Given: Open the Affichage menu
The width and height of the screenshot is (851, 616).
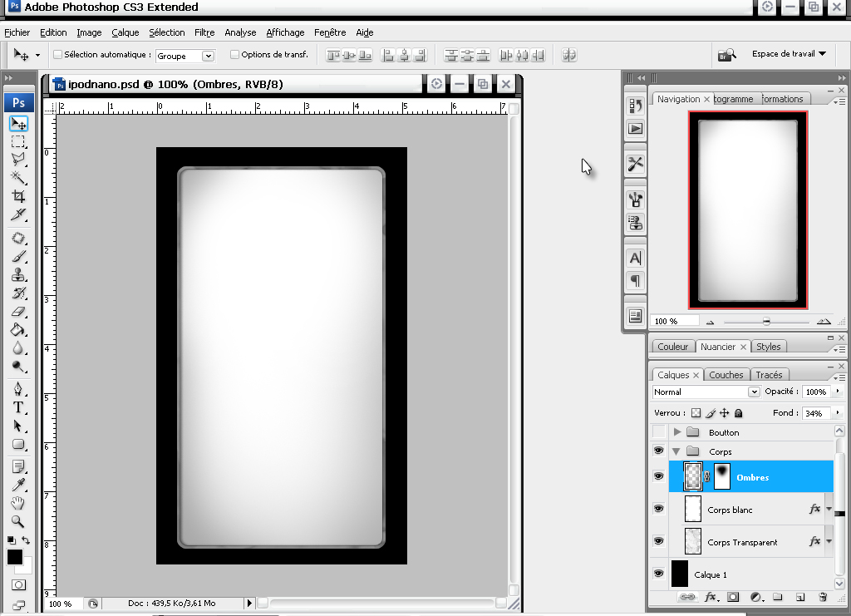Looking at the screenshot, I should (x=285, y=32).
